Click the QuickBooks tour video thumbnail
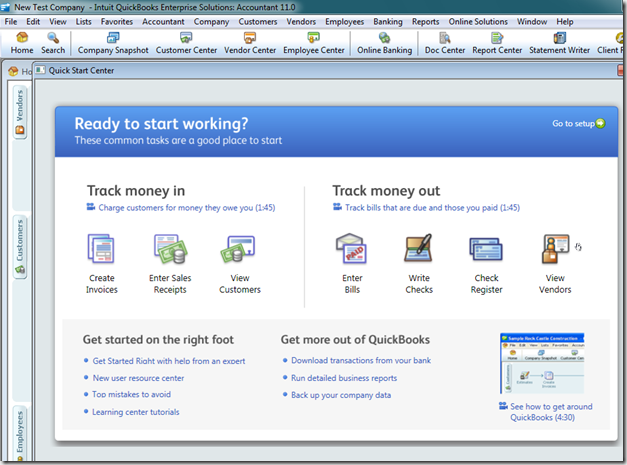Screen dimensions: 627x465 pyautogui.click(x=542, y=363)
